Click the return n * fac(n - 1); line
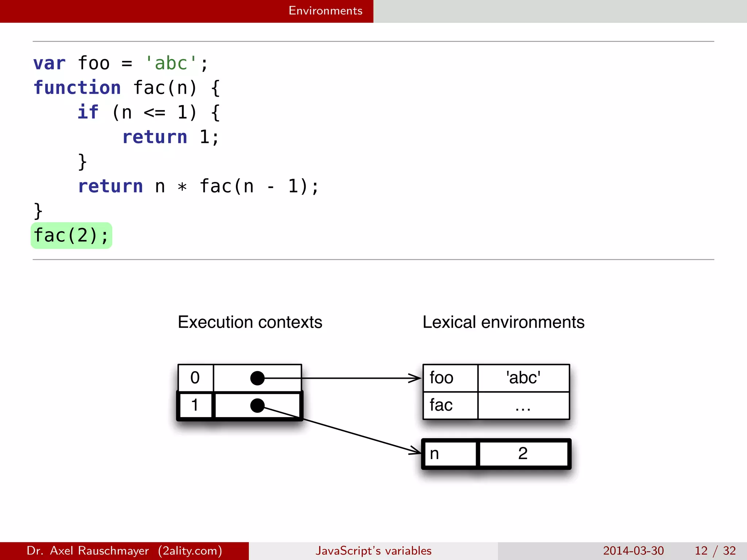Screen dimensions: 747x560 tap(198, 186)
